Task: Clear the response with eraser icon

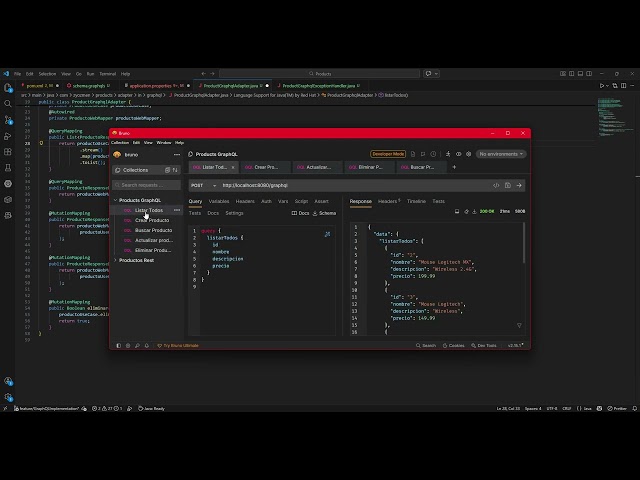Action: pyautogui.click(x=466, y=211)
